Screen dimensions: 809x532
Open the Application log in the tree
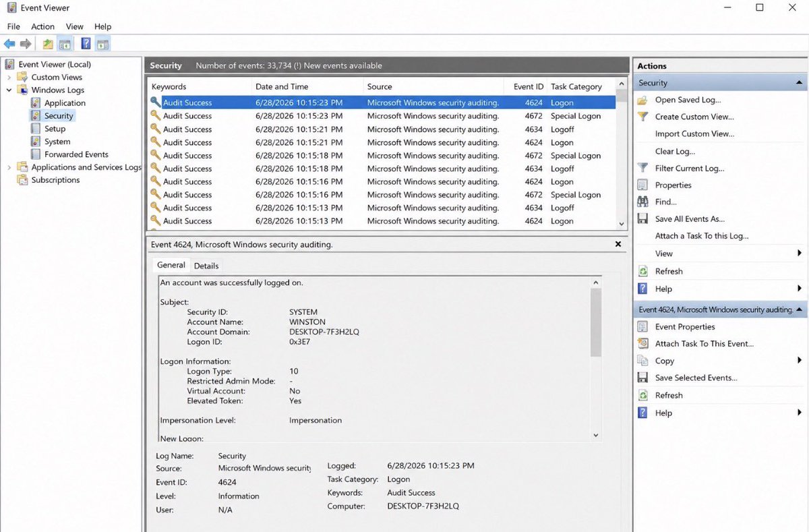coord(65,103)
